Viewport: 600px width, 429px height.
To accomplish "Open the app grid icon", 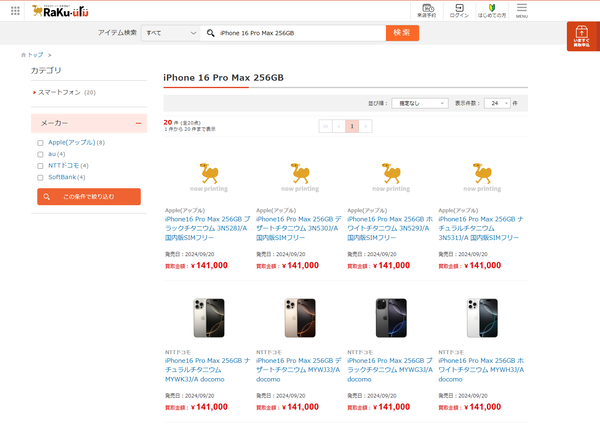I will [16, 11].
